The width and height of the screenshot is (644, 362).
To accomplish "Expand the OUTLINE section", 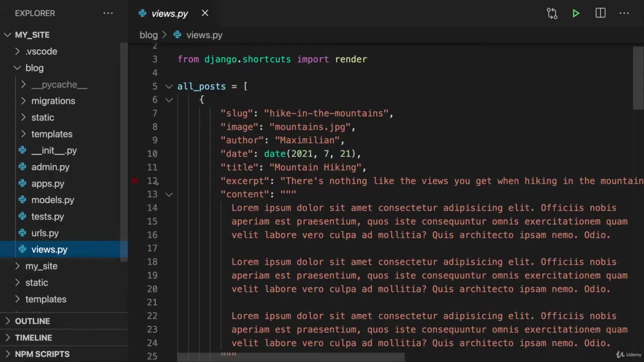I will point(32,321).
